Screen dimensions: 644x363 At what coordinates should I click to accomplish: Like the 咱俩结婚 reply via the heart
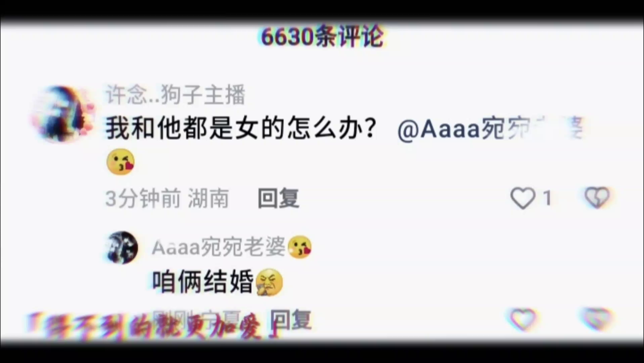523,319
